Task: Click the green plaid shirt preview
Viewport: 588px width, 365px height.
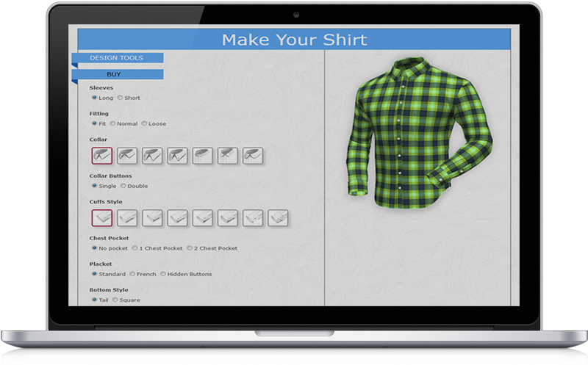Action: click(419, 132)
